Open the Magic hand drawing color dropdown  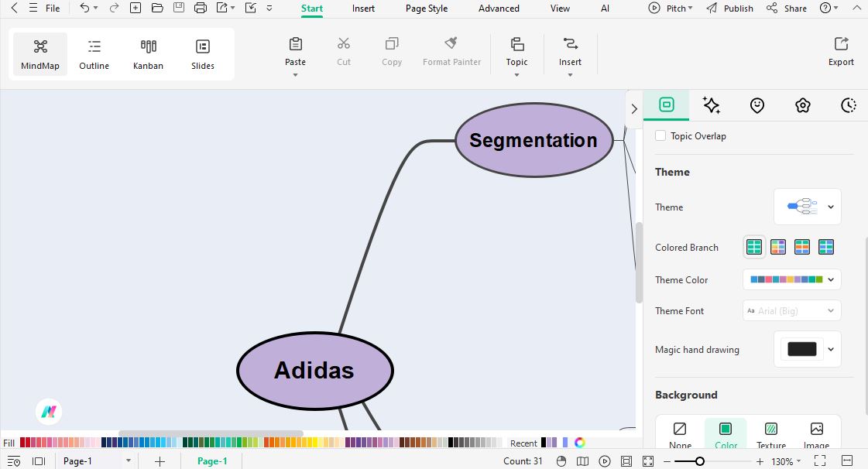click(831, 349)
